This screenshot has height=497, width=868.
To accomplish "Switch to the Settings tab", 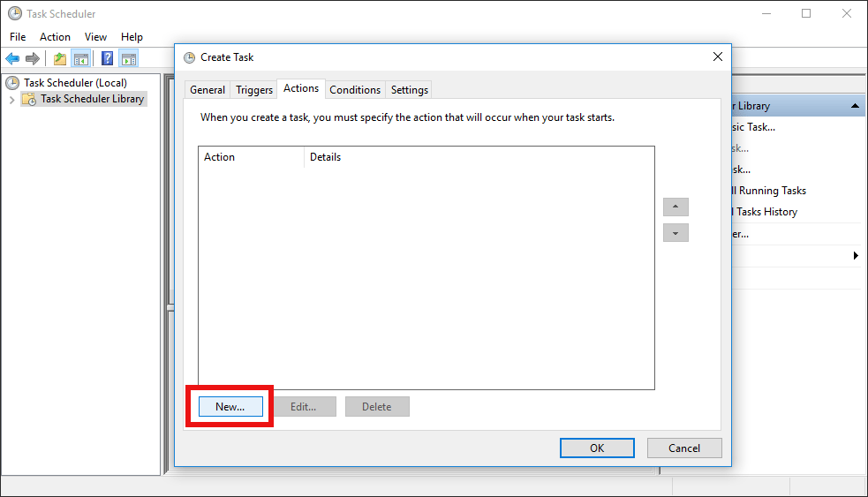I will 410,90.
